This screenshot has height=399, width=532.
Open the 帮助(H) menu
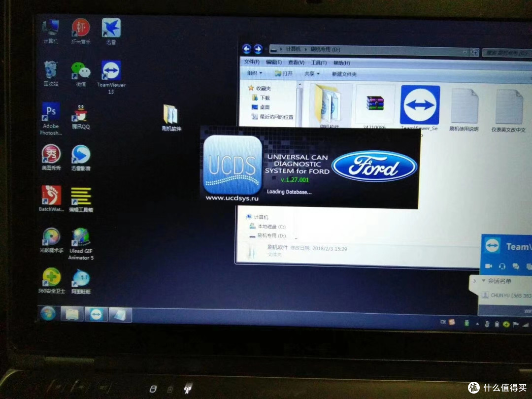point(341,63)
